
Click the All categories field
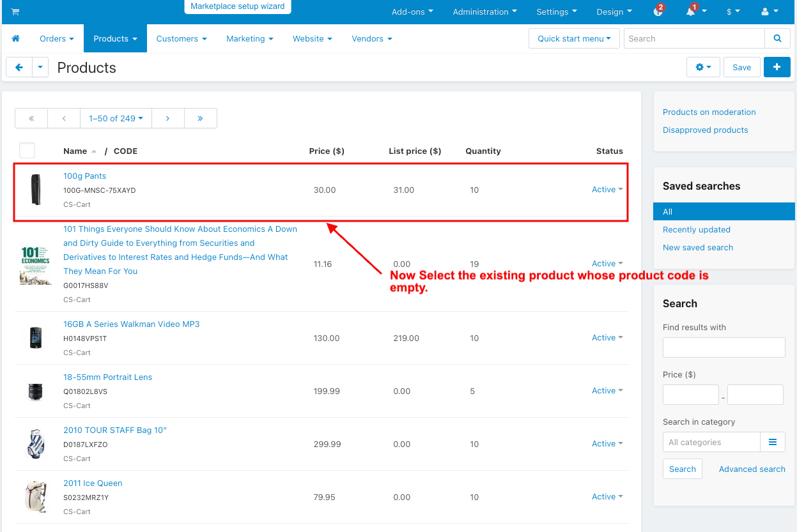coord(711,442)
